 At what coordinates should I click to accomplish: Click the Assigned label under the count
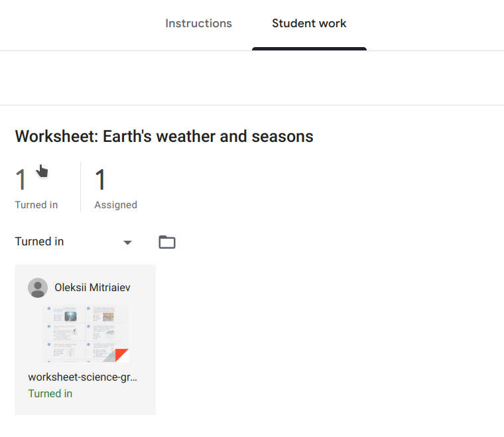pyautogui.click(x=115, y=205)
